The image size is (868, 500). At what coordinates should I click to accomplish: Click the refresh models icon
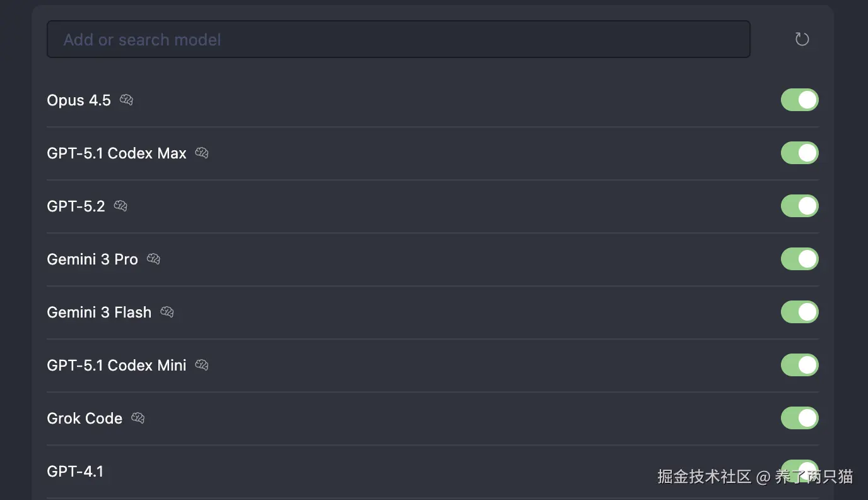click(802, 39)
